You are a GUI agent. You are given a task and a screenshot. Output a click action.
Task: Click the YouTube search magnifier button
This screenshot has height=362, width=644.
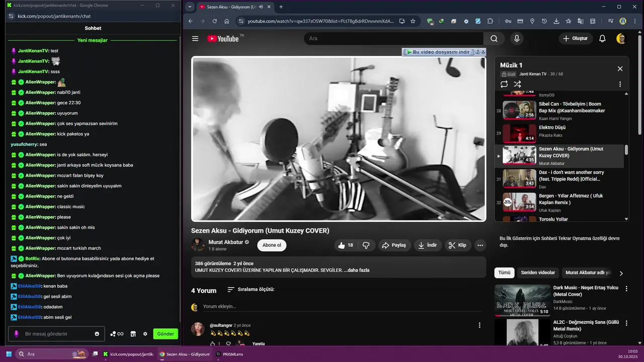coord(494,39)
